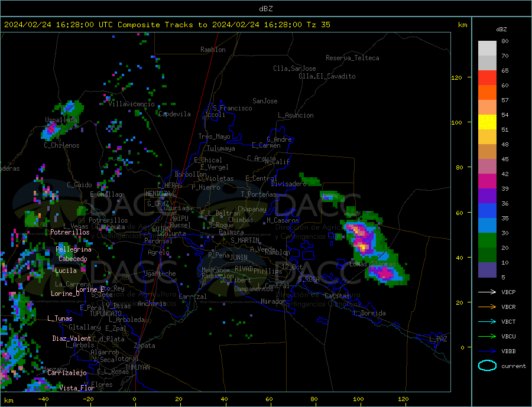
Task: Click the 30 dBZ green color swatch
Action: coord(487,240)
